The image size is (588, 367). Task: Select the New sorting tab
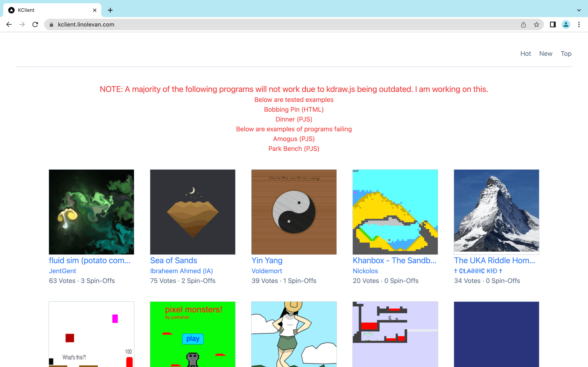(x=546, y=53)
